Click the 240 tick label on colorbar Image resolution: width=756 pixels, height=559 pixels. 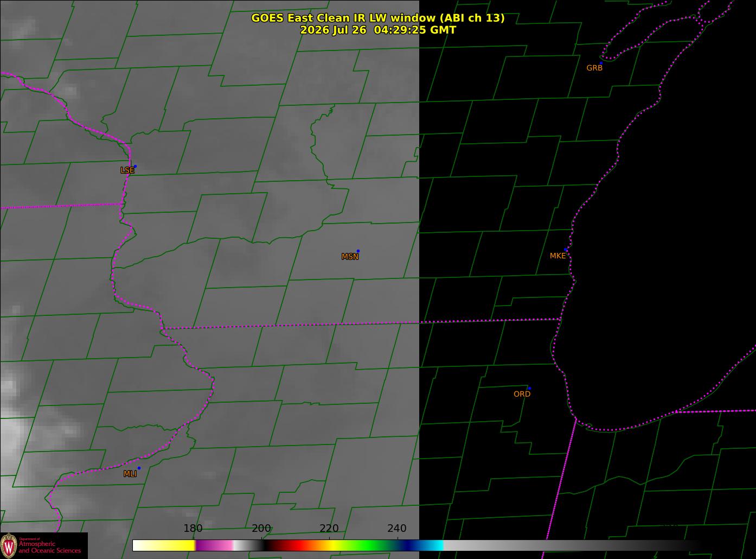397,529
